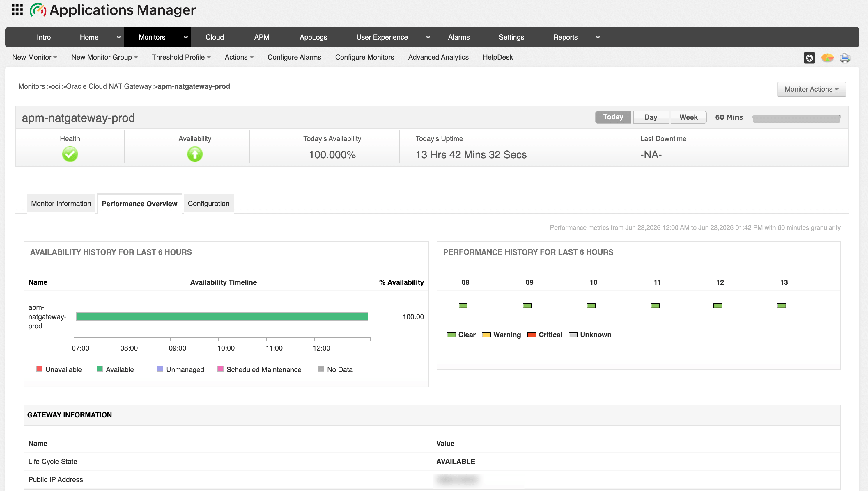Select the Day time range
Viewport: 868px width, 491px height.
651,117
